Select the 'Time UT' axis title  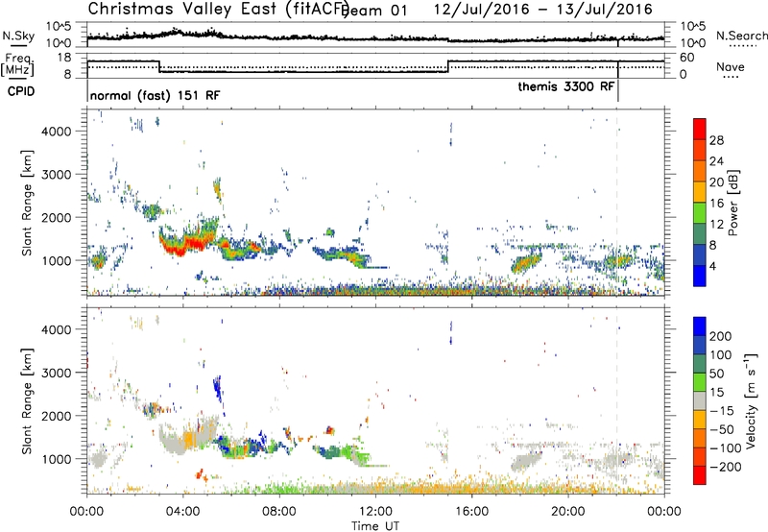pos(375,525)
